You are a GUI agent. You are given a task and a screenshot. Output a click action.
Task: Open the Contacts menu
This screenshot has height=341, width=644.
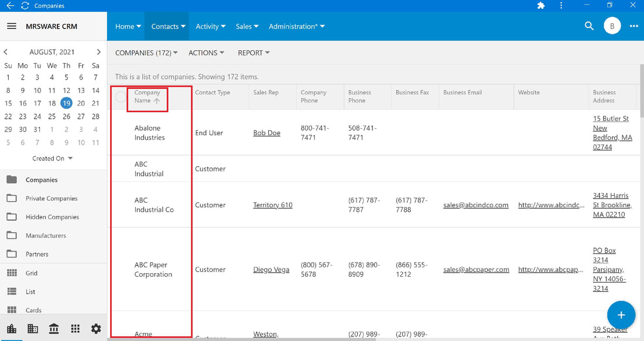click(x=169, y=26)
